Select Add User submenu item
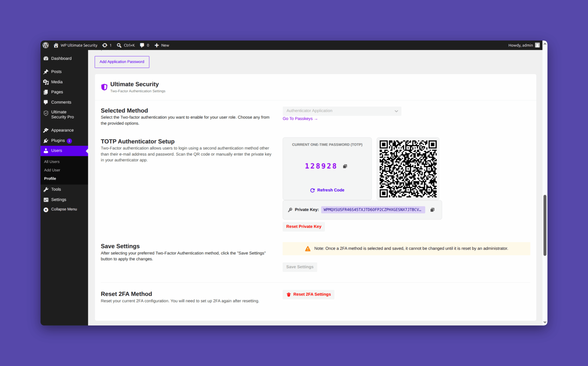This screenshot has width=588, height=366. 52,170
